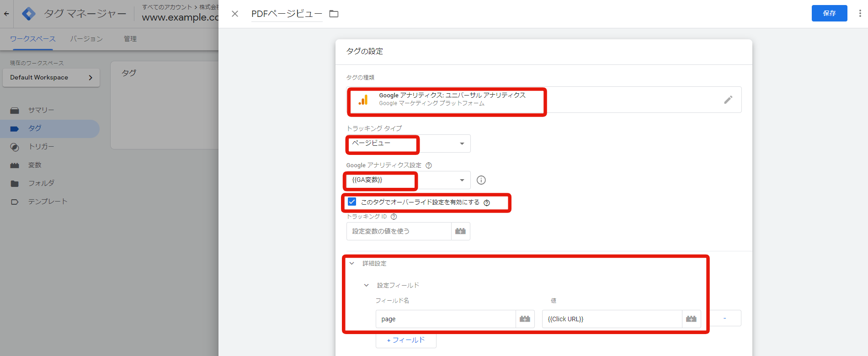Click the back arrow in Tag Manager header
Image resolution: width=868 pixels, height=356 pixels.
coord(6,14)
